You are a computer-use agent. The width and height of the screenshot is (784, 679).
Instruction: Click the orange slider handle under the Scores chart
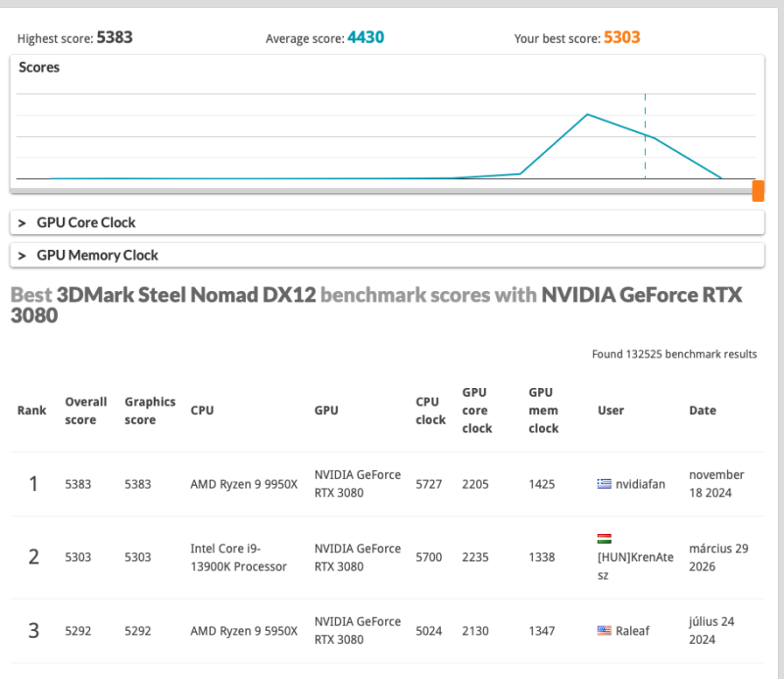point(758,190)
